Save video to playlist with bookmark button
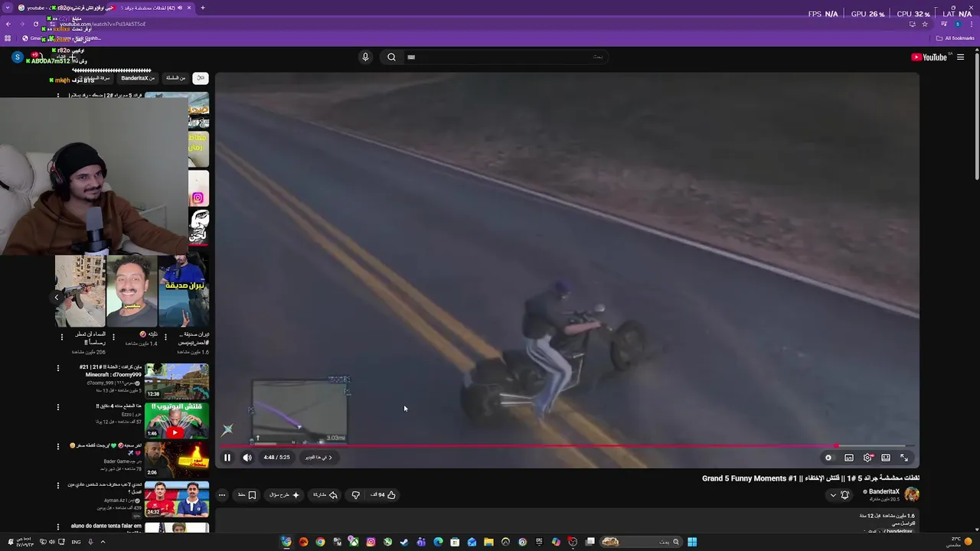 pyautogui.click(x=247, y=495)
